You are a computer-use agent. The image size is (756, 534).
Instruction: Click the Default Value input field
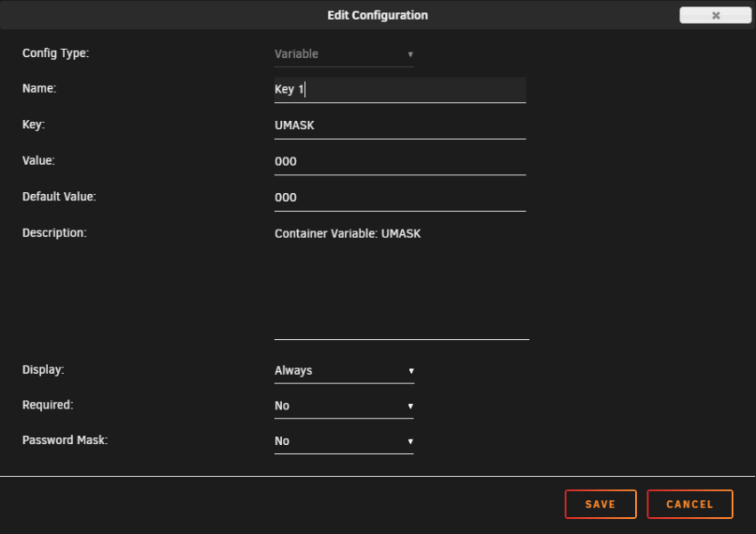tap(399, 197)
